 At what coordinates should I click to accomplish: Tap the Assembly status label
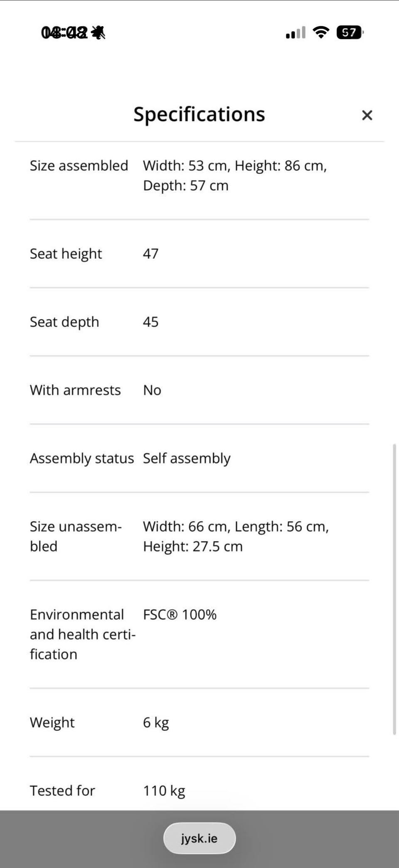click(x=82, y=458)
